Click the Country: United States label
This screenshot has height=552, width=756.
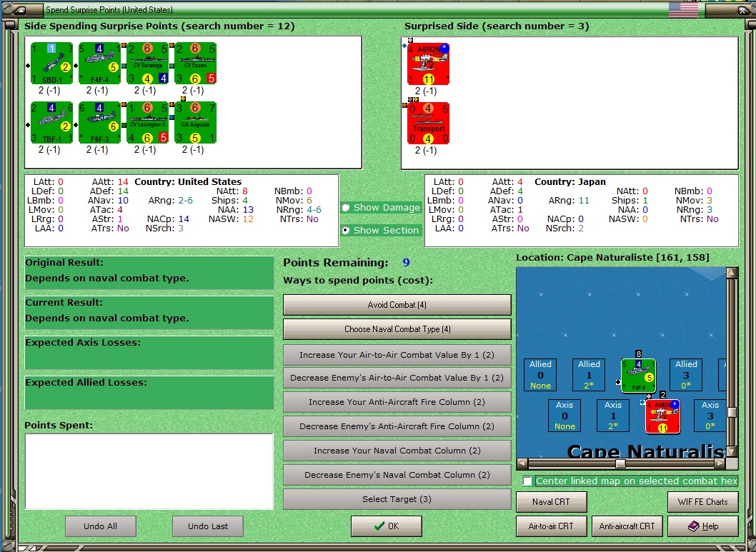(x=187, y=181)
